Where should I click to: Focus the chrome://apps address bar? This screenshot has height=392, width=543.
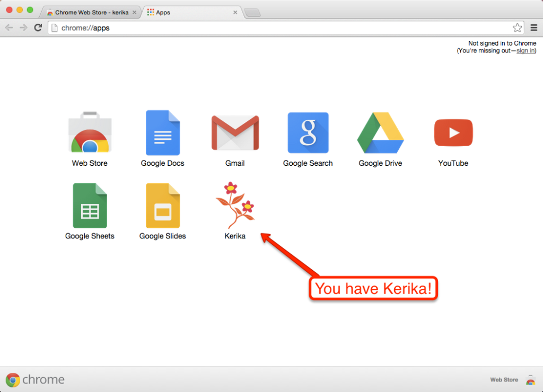[x=285, y=28]
